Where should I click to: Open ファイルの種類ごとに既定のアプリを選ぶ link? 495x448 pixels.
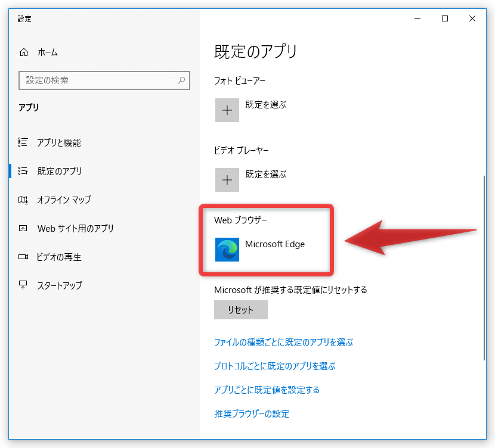pos(283,342)
